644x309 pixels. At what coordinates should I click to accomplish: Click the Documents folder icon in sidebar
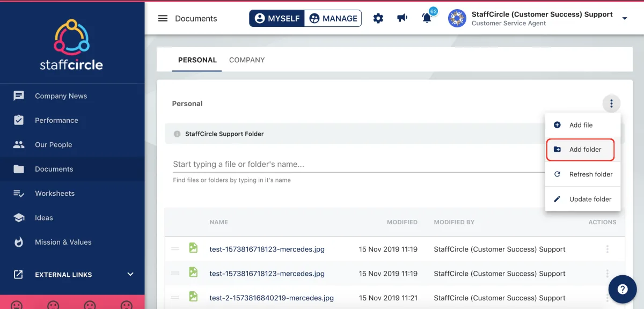pos(19,169)
